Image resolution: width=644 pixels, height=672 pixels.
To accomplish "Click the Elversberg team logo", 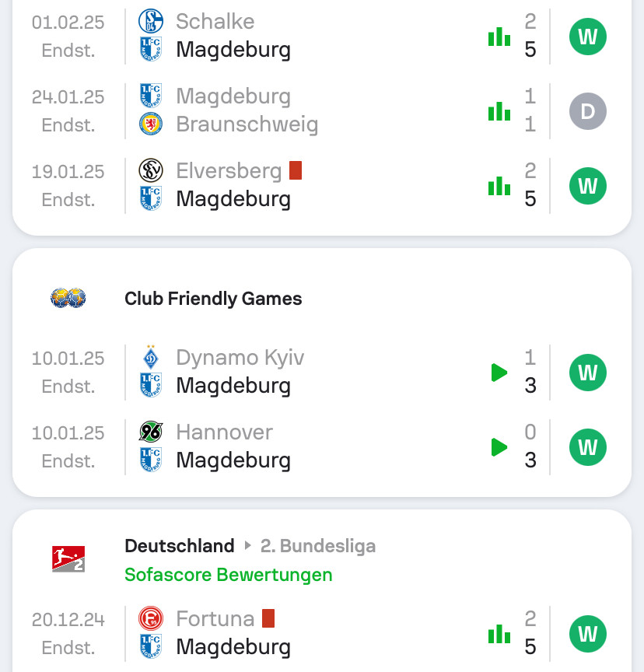I will [151, 171].
